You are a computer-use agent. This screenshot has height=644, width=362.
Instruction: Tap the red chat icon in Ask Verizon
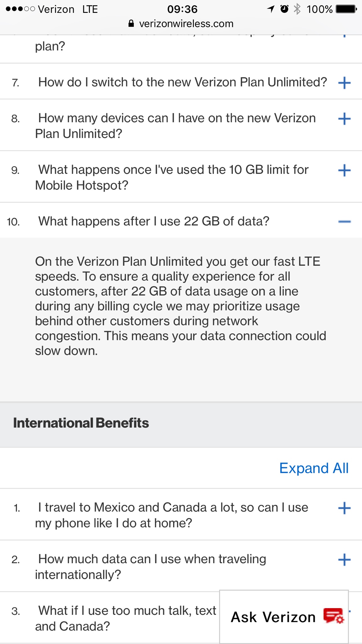click(333, 616)
